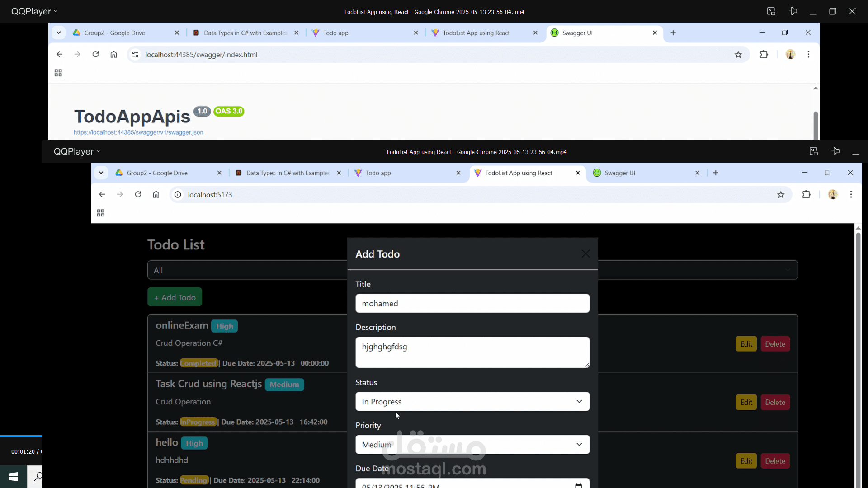Click the browser home icon

[156, 194]
